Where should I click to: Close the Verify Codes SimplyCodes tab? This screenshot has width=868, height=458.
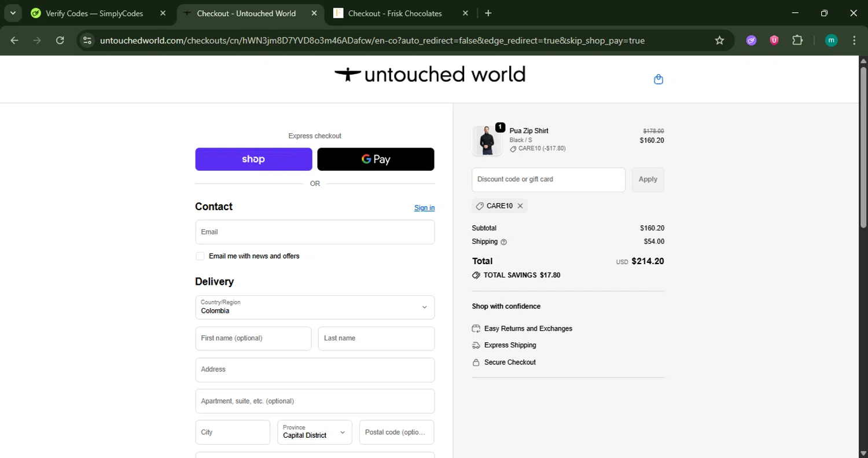[x=163, y=13]
